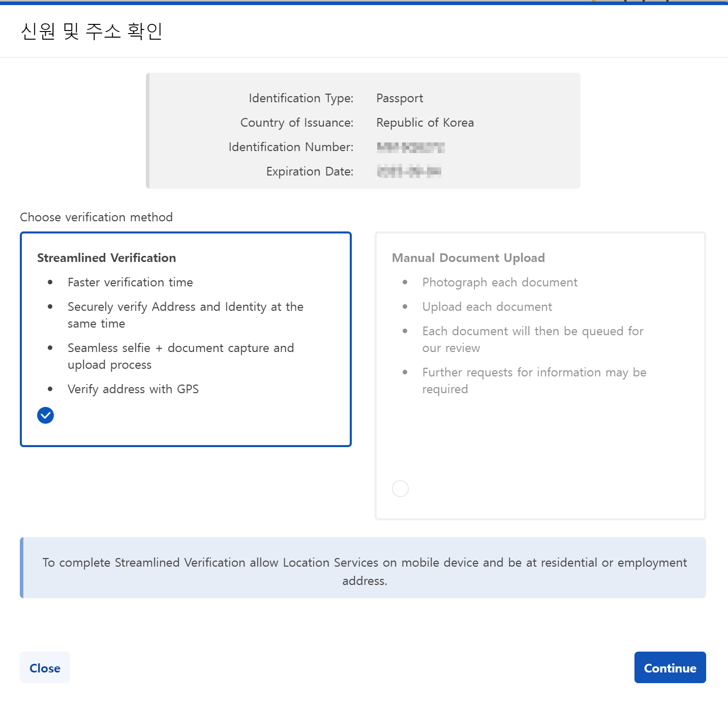Image resolution: width=728 pixels, height=704 pixels.
Task: Click the 'Country of Issuance:' label
Action: tap(297, 123)
